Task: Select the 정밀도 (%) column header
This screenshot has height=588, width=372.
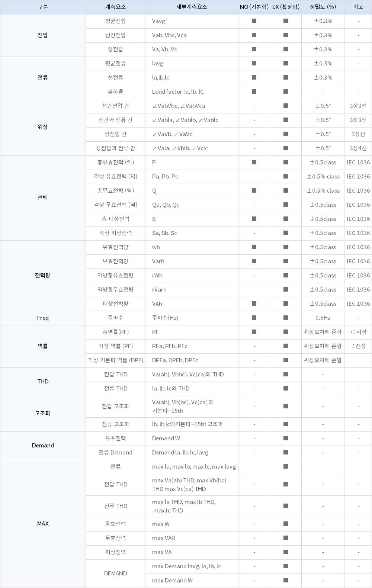Action: click(x=323, y=7)
